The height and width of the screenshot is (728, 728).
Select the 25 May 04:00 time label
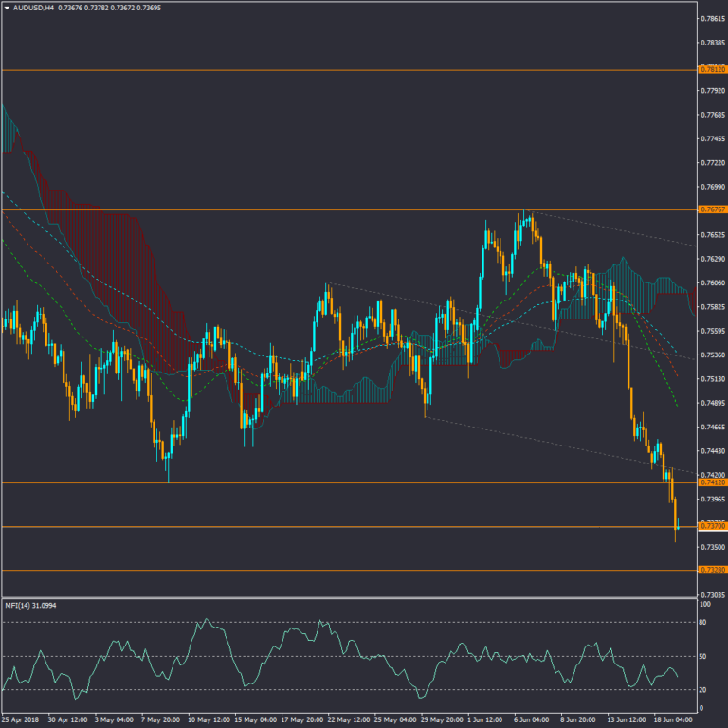pos(394,720)
